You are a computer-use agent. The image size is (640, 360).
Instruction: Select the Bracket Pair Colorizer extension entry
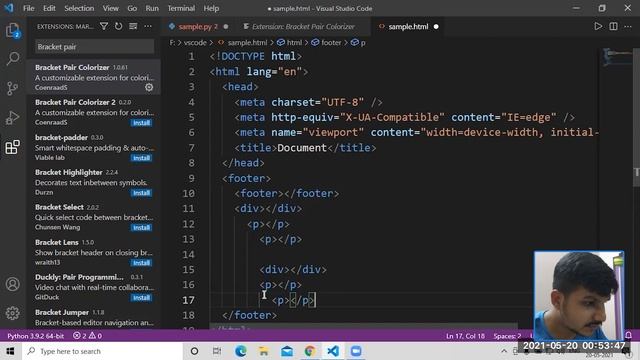(94, 77)
